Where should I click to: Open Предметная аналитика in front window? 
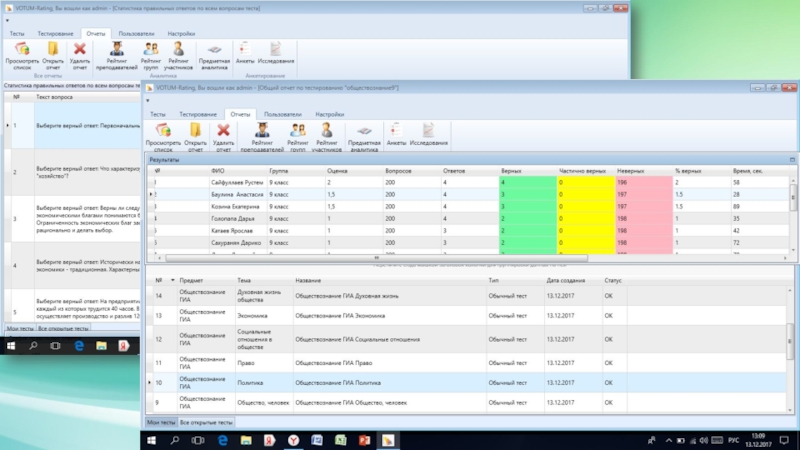coord(364,131)
